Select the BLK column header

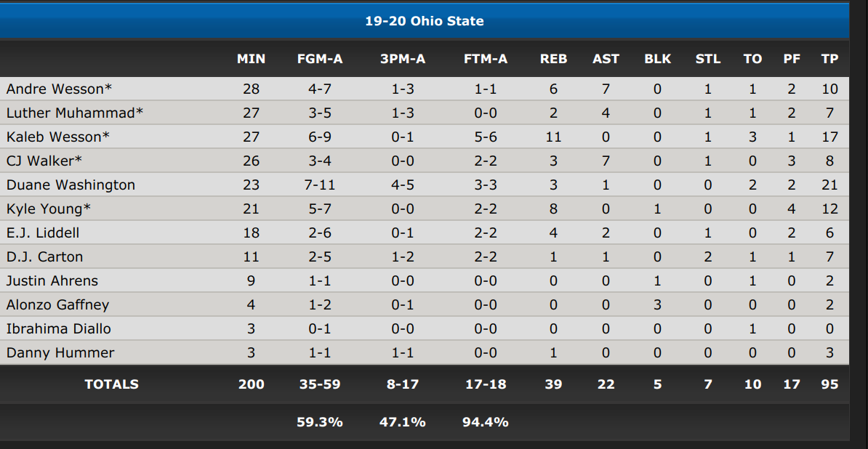coord(658,59)
